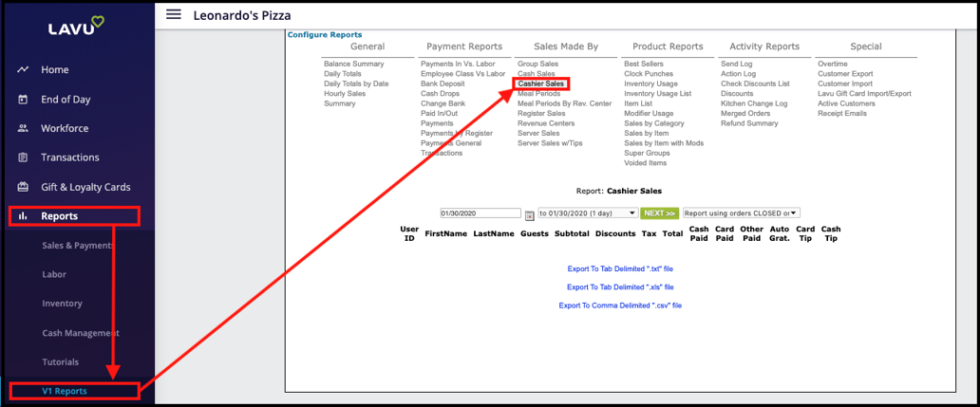This screenshot has height=407, width=980.
Task: Expand the orders CLOSED filter dropdown
Action: [741, 213]
